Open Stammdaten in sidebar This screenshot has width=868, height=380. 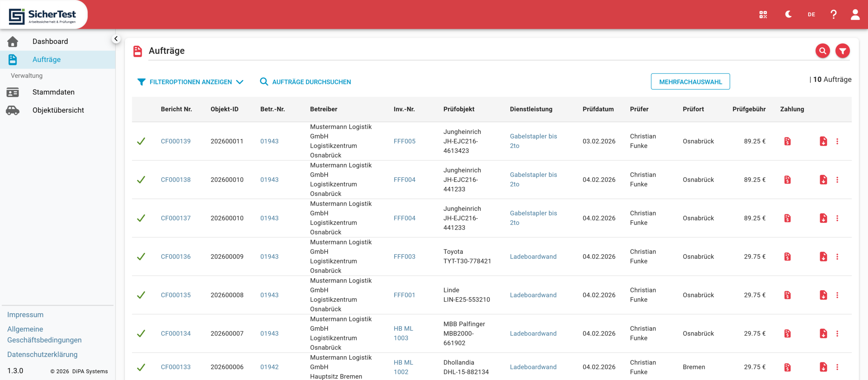coord(53,92)
